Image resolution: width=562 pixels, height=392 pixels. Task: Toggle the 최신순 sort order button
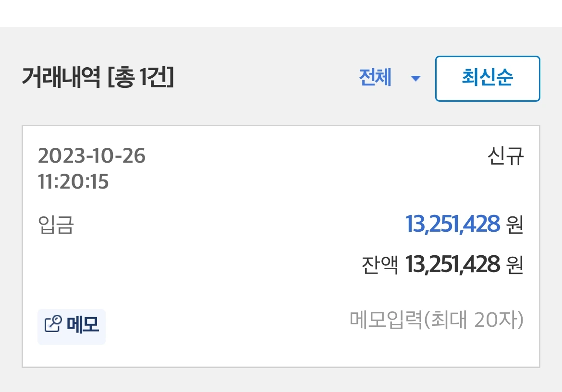click(x=488, y=78)
